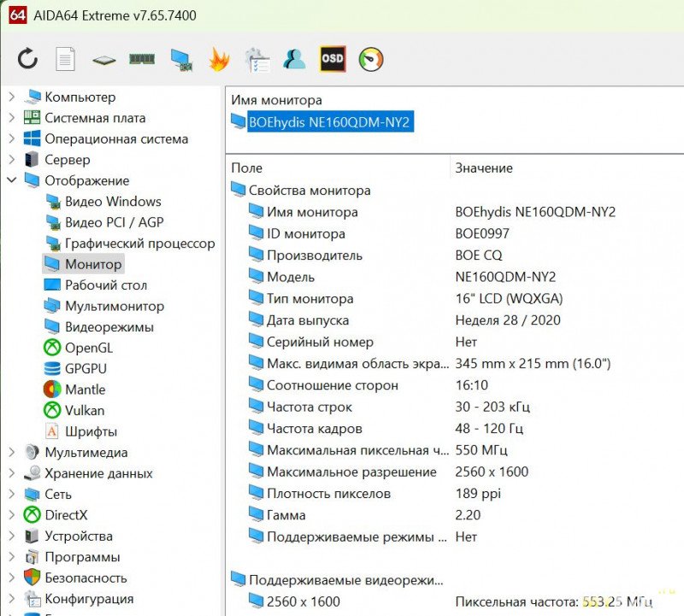
Task: Select the Операционная система category
Action: point(105,138)
